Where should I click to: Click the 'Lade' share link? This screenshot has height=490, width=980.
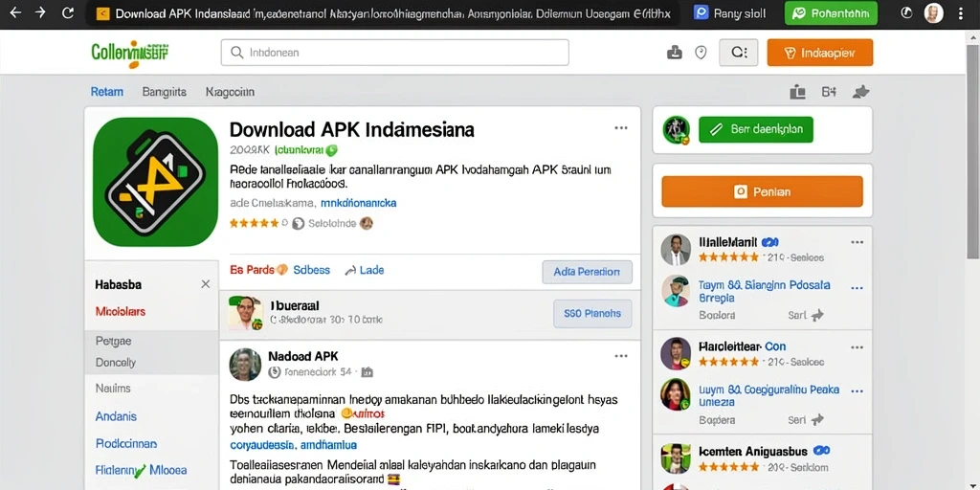365,270
